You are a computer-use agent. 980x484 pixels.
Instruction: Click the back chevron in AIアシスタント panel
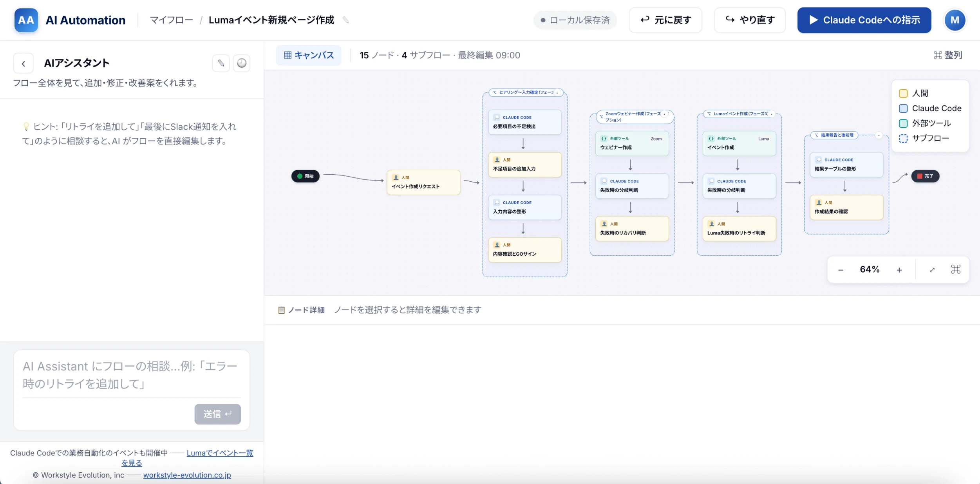[24, 63]
